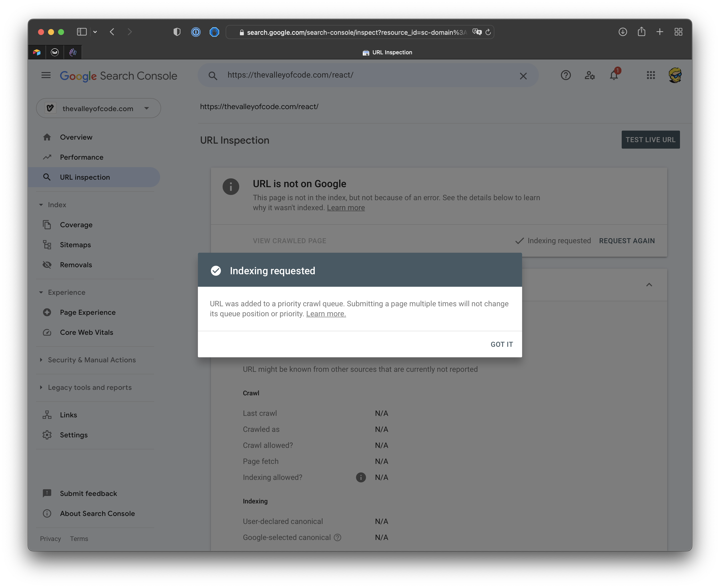720x588 pixels.
Task: Collapse the coverage card chevron
Action: (x=649, y=285)
